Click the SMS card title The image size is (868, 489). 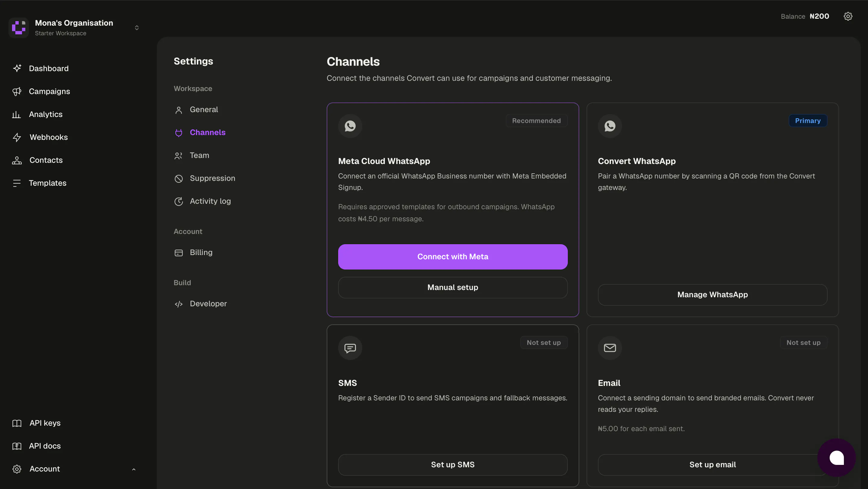point(348,383)
